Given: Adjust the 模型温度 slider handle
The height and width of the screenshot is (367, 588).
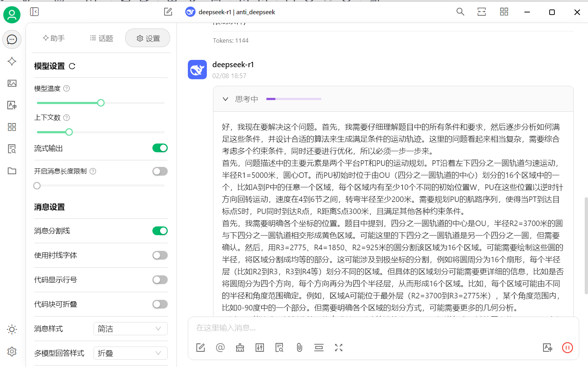Looking at the screenshot, I should pos(101,103).
